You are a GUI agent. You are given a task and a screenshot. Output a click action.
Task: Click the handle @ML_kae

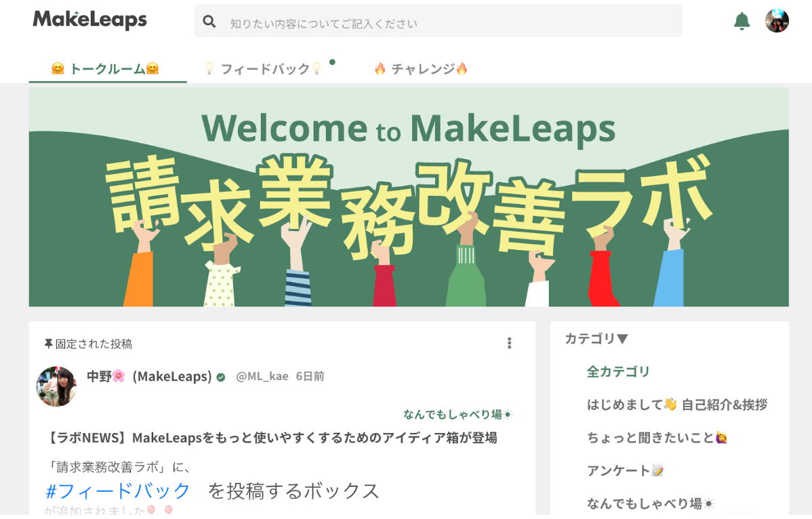262,376
